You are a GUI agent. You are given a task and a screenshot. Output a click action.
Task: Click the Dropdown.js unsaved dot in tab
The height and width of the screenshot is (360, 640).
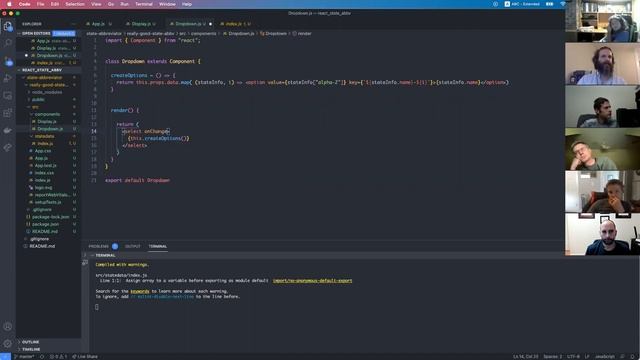tap(211, 24)
